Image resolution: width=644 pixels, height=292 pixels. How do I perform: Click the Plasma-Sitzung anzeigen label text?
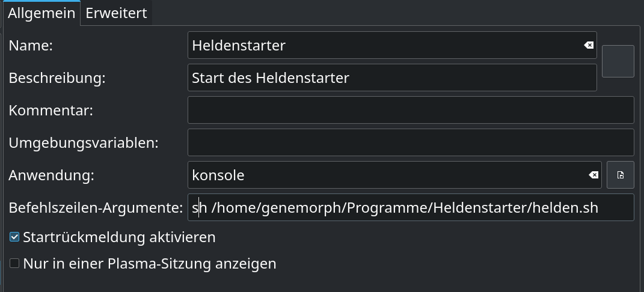(149, 263)
